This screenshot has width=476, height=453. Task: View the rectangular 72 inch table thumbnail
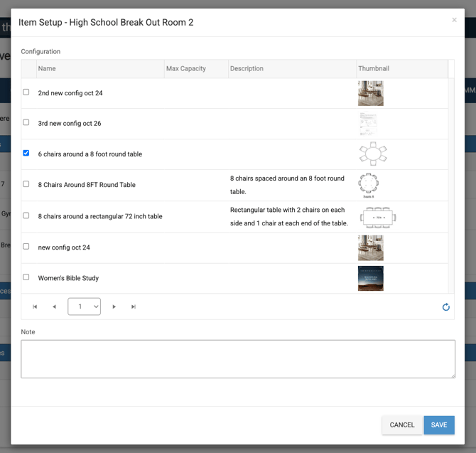tap(377, 217)
